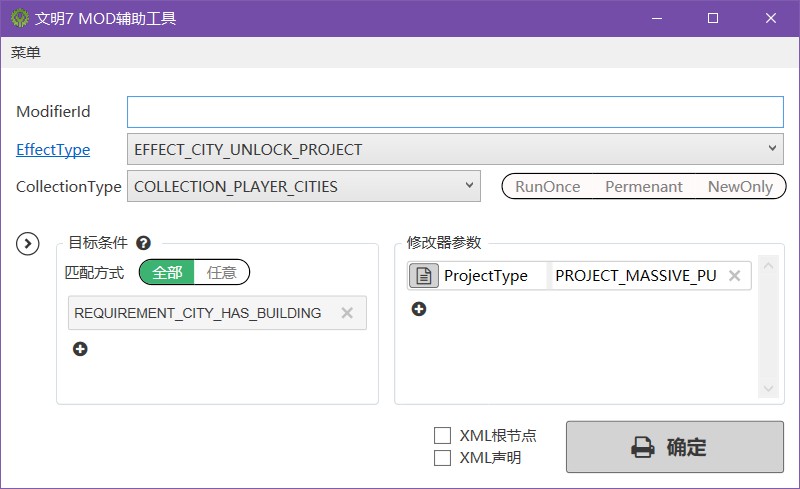Edit the PROJECT_MASSIVE_PU value field
The width and height of the screenshot is (800, 489).
click(636, 276)
